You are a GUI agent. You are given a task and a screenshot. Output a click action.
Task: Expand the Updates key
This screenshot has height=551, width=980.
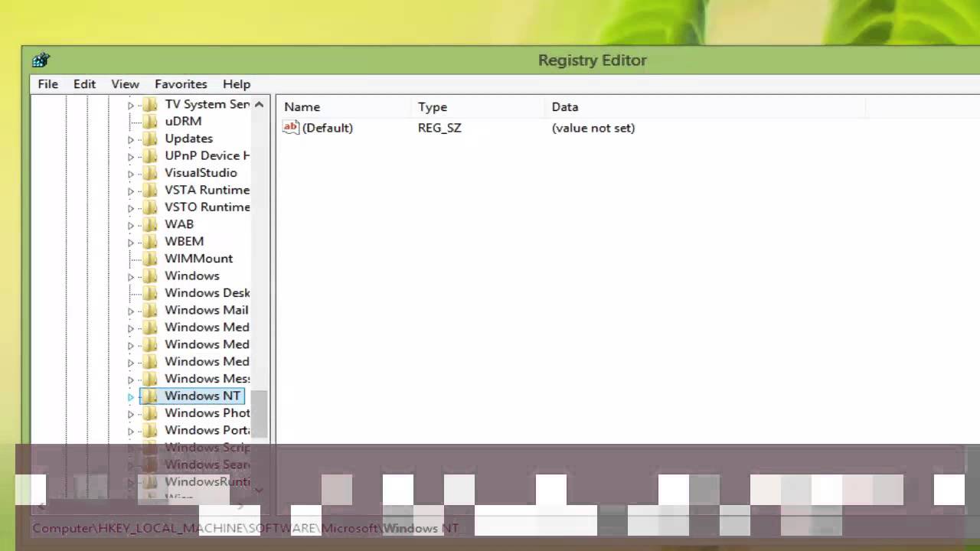(x=130, y=139)
